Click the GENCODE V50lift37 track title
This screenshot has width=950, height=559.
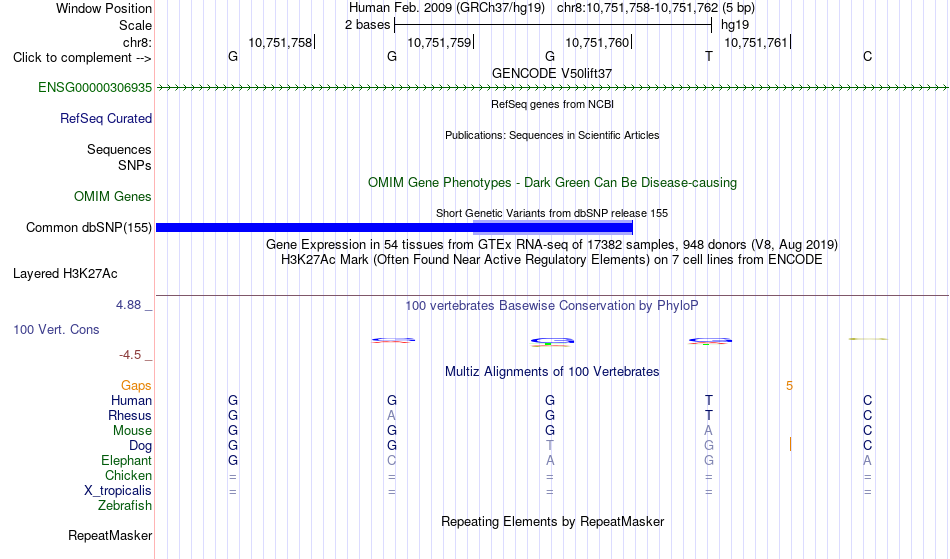[552, 73]
